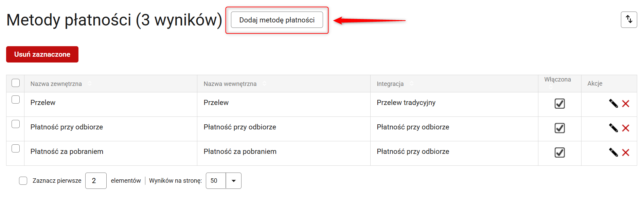Select the Przelew row checkbox
Viewport: 644px width, 197px height.
[x=16, y=100]
